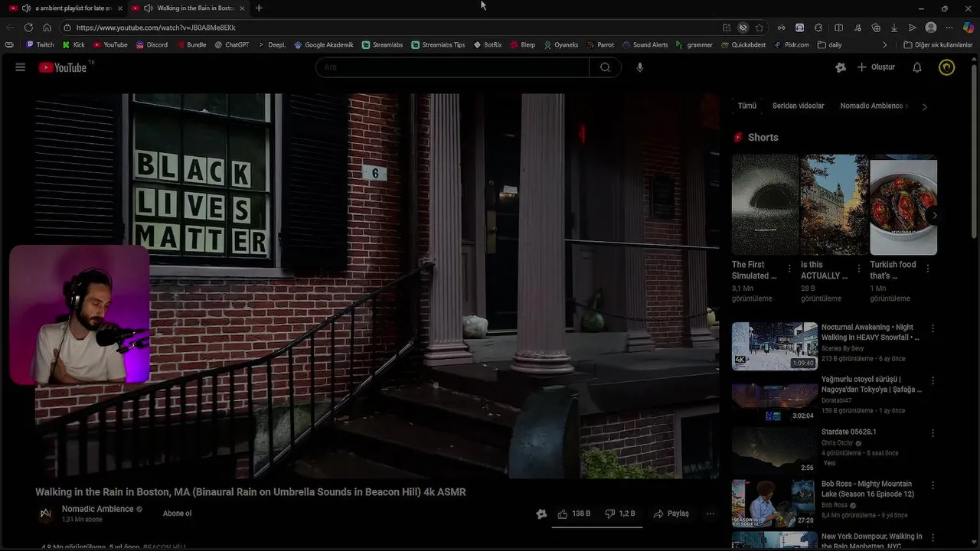
Task: Show more filter chips with arrow
Action: pos(924,106)
